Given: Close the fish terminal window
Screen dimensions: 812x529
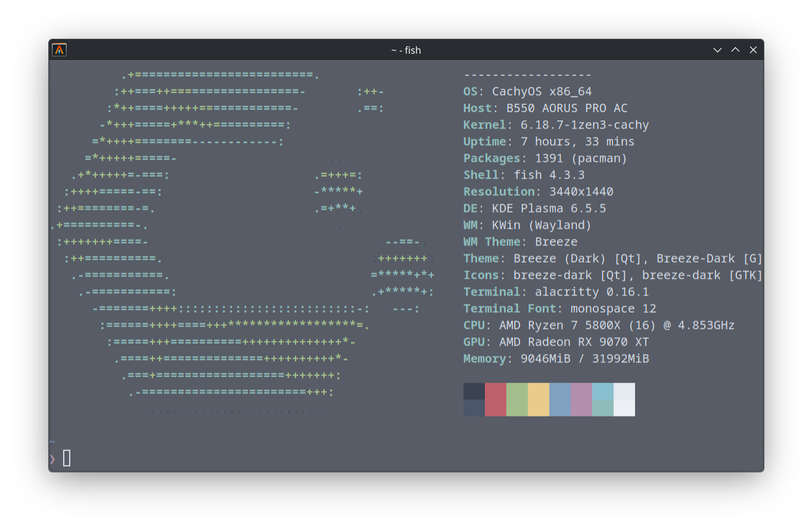Looking at the screenshot, I should (753, 50).
